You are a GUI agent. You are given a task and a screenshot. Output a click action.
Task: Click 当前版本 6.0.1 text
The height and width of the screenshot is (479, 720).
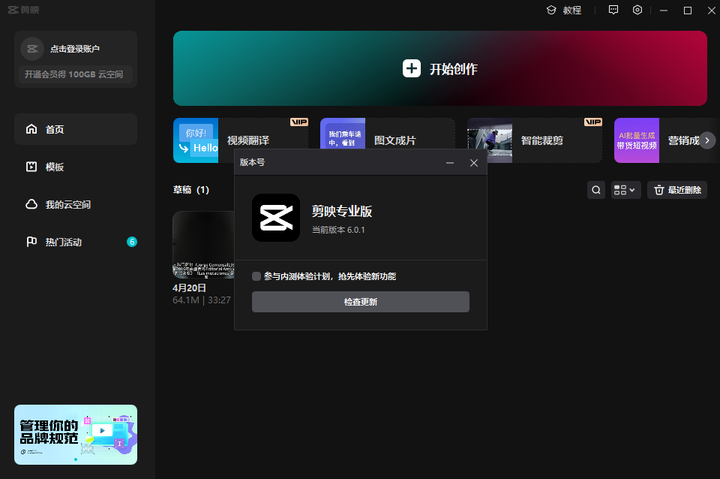(338, 230)
